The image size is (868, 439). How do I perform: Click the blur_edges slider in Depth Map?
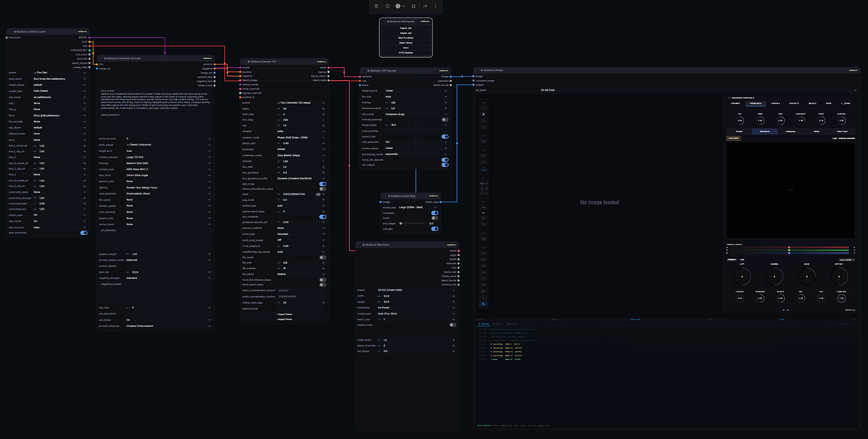tap(414, 223)
